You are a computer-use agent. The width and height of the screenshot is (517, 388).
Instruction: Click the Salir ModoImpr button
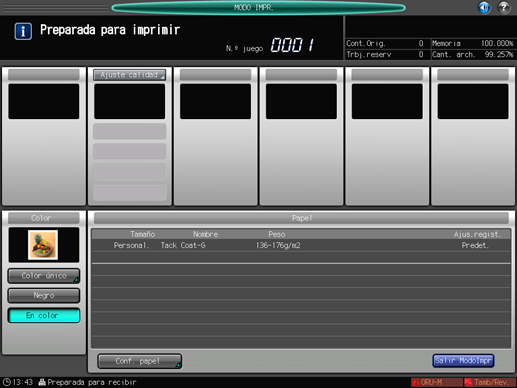point(463,361)
